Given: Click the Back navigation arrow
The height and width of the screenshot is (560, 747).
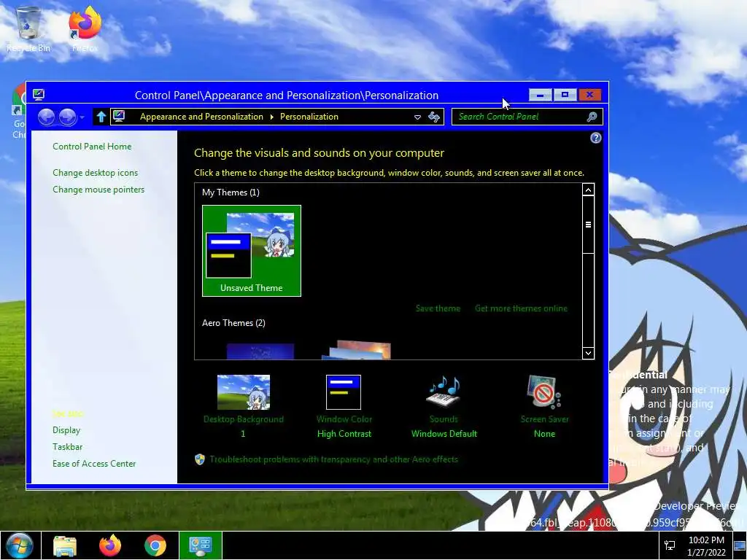Looking at the screenshot, I should click(x=46, y=117).
